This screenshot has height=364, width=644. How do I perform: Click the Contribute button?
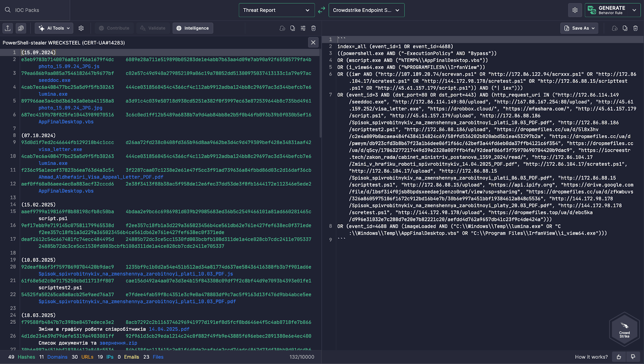pyautogui.click(x=114, y=28)
